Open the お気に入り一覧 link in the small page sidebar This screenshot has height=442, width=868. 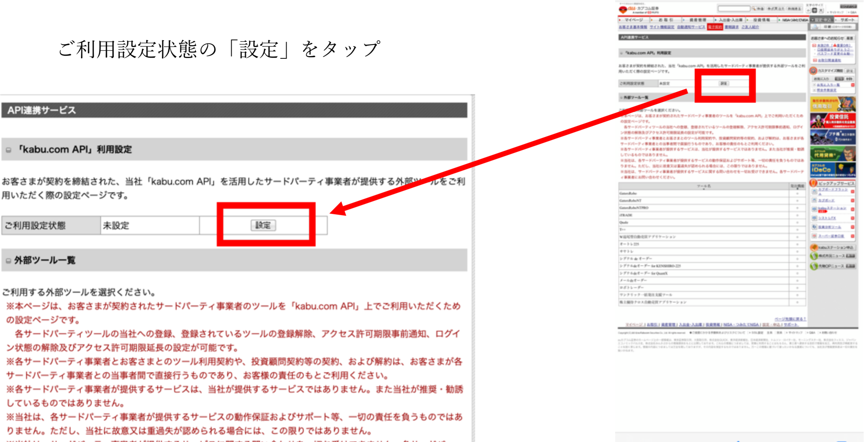[x=828, y=85]
